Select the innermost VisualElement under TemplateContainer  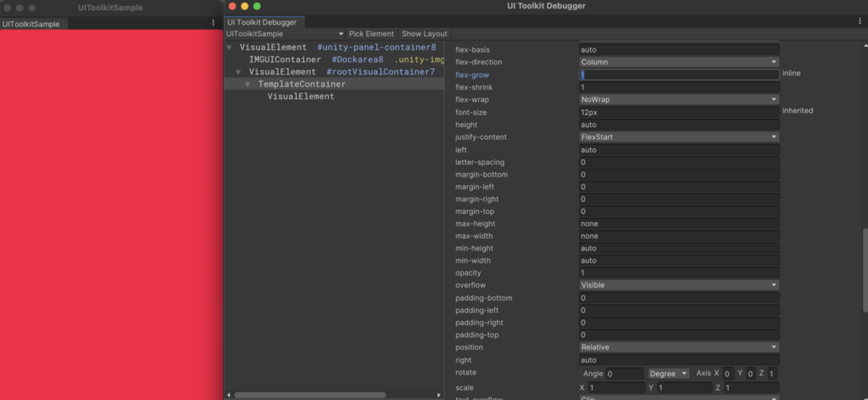tap(300, 96)
